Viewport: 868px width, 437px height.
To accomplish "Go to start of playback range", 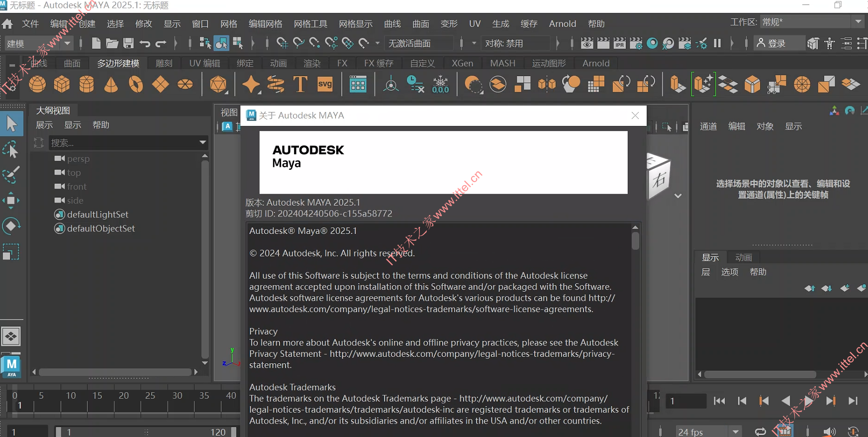I will pos(719,401).
